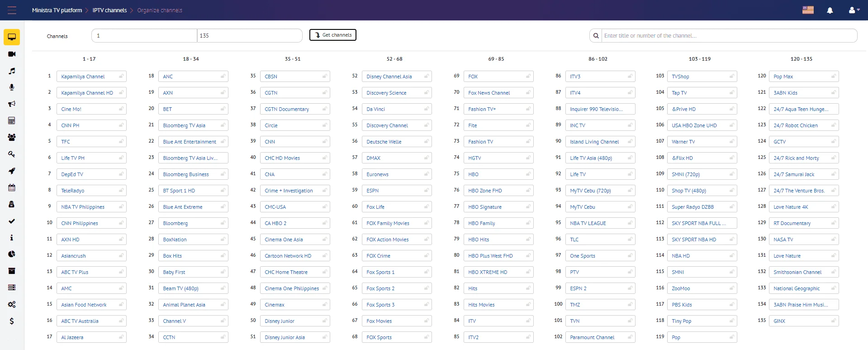
Task: Select the National Geographic channel
Action: (804, 288)
